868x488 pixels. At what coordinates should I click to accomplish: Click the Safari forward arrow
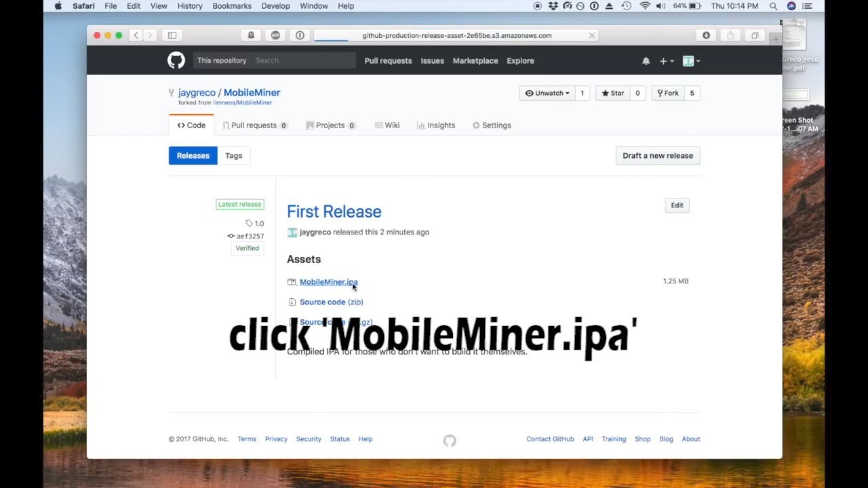150,35
